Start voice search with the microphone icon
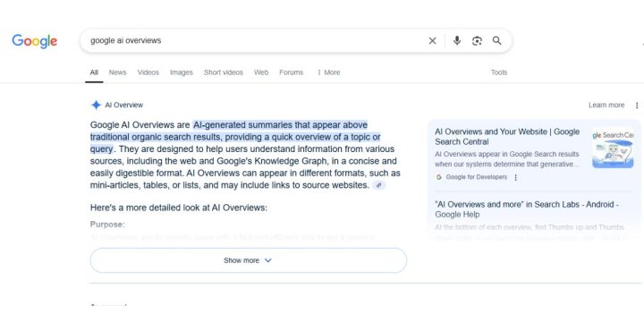Image resolution: width=644 pixels, height=322 pixels. tap(457, 40)
